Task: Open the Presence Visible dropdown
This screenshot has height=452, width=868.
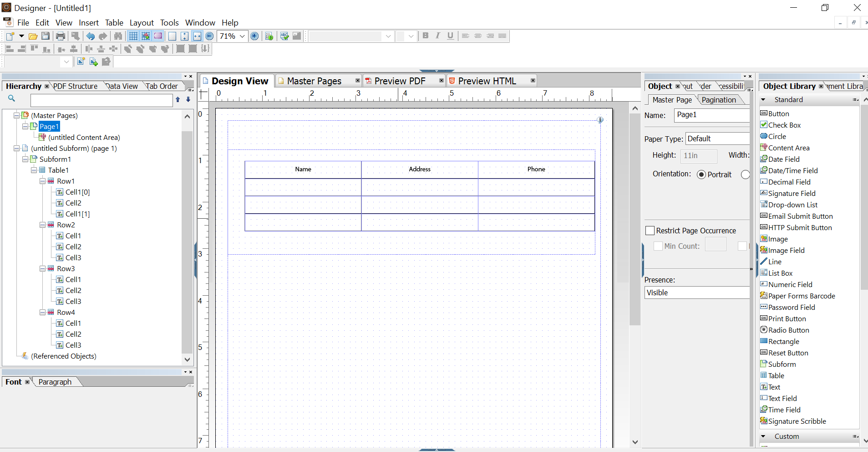Action: point(697,293)
